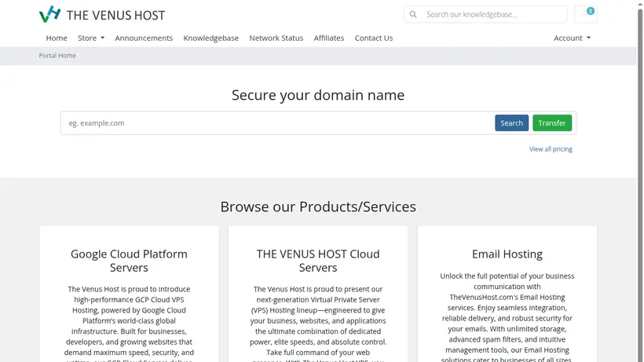Click the Browse our Products/Services heading
The width and height of the screenshot is (644, 362).
[318, 207]
